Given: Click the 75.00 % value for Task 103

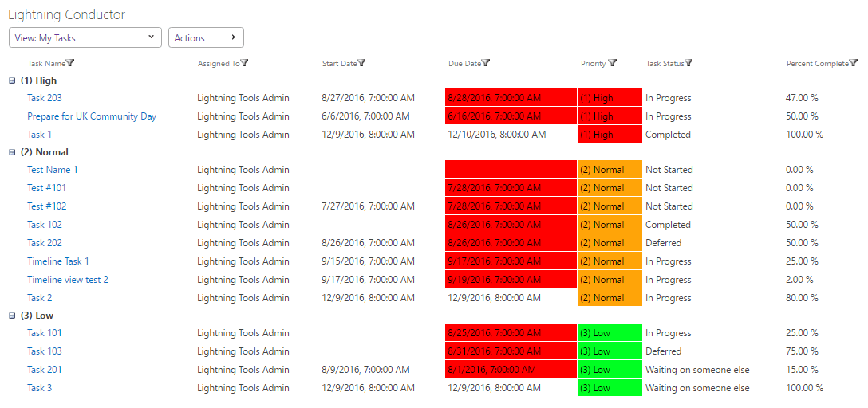Looking at the screenshot, I should point(802,351).
